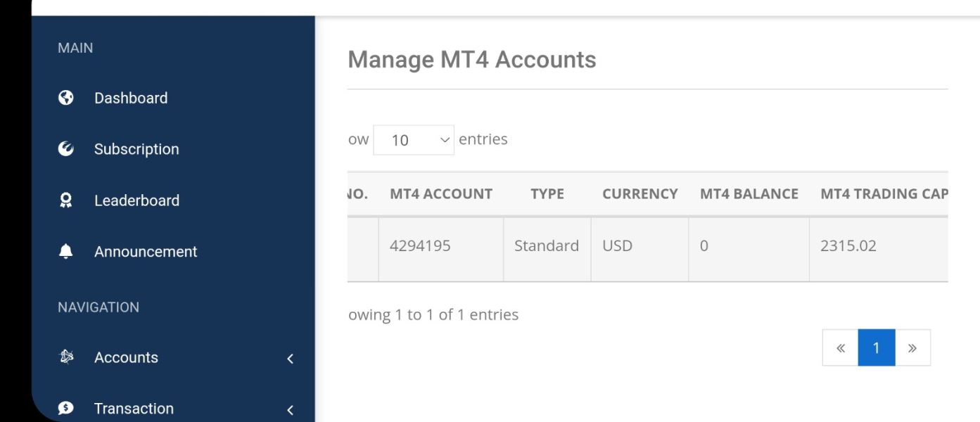Expand the Transaction submenu chevron
This screenshot has width=980, height=422.
pyautogui.click(x=290, y=410)
